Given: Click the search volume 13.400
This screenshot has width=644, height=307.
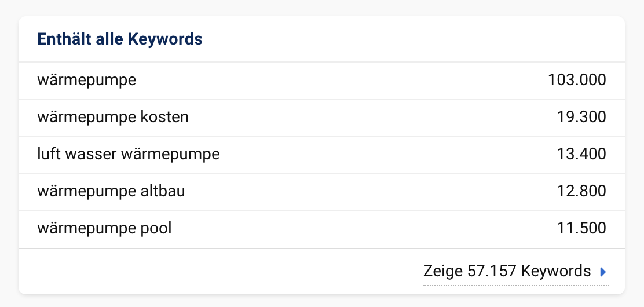Looking at the screenshot, I should [x=581, y=153].
